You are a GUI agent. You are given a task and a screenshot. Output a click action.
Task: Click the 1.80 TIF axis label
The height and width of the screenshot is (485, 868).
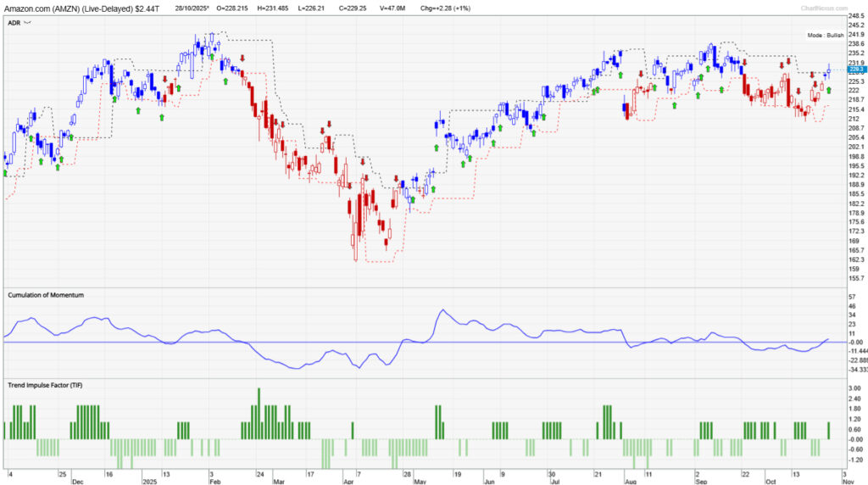pyautogui.click(x=854, y=409)
